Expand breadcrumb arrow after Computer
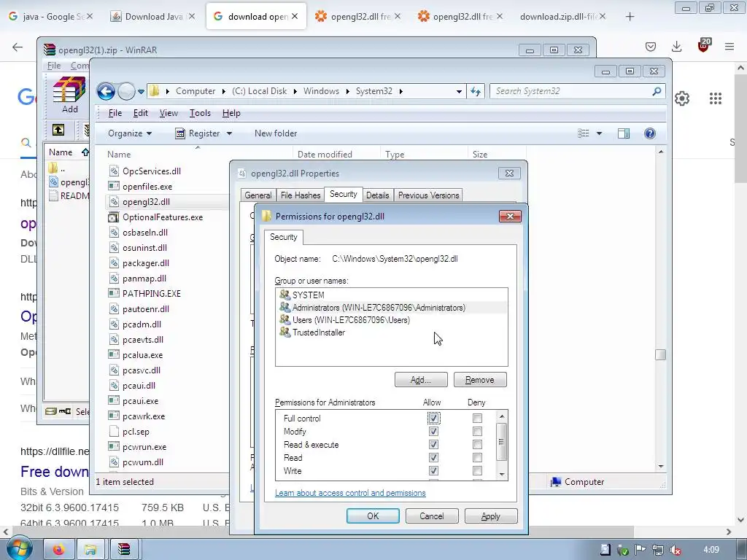The image size is (747, 560). tap(223, 91)
